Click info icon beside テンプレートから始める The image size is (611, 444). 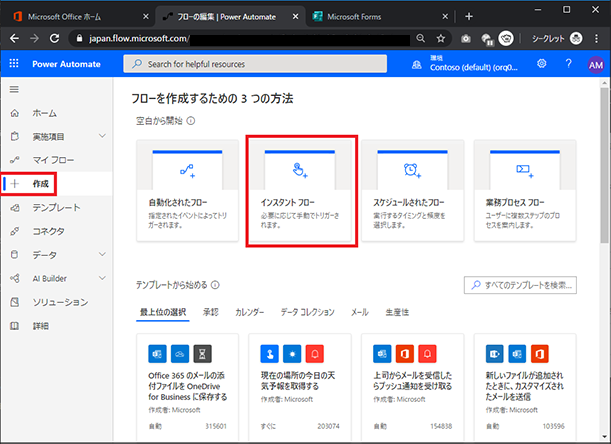pyautogui.click(x=215, y=285)
